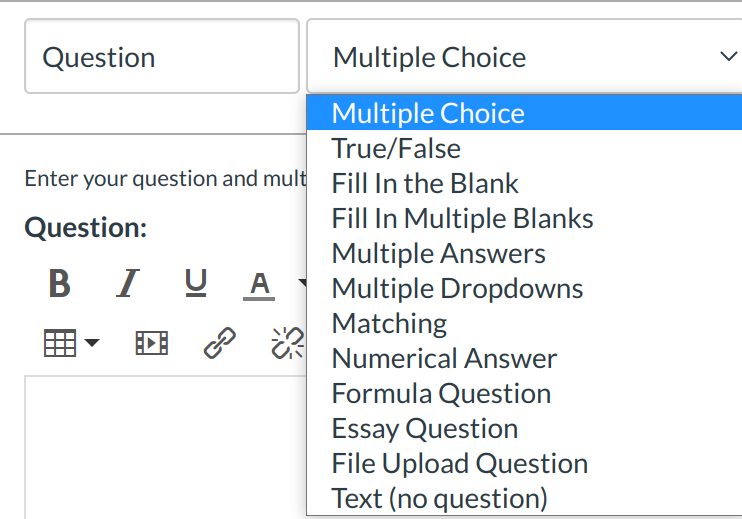The image size is (742, 519).
Task: Open the text color picker
Action: (260, 286)
